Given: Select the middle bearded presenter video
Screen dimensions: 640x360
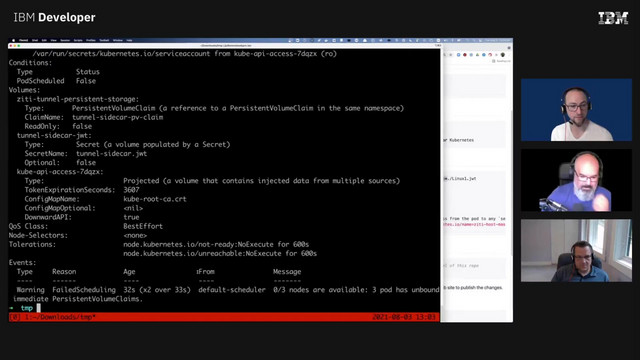Looking at the screenshot, I should 576,180.
